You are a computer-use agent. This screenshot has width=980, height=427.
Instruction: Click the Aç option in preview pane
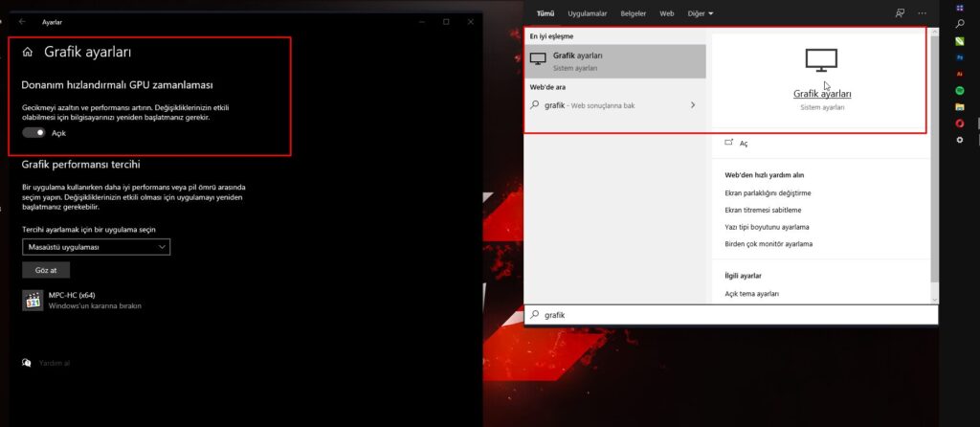pyautogui.click(x=743, y=143)
